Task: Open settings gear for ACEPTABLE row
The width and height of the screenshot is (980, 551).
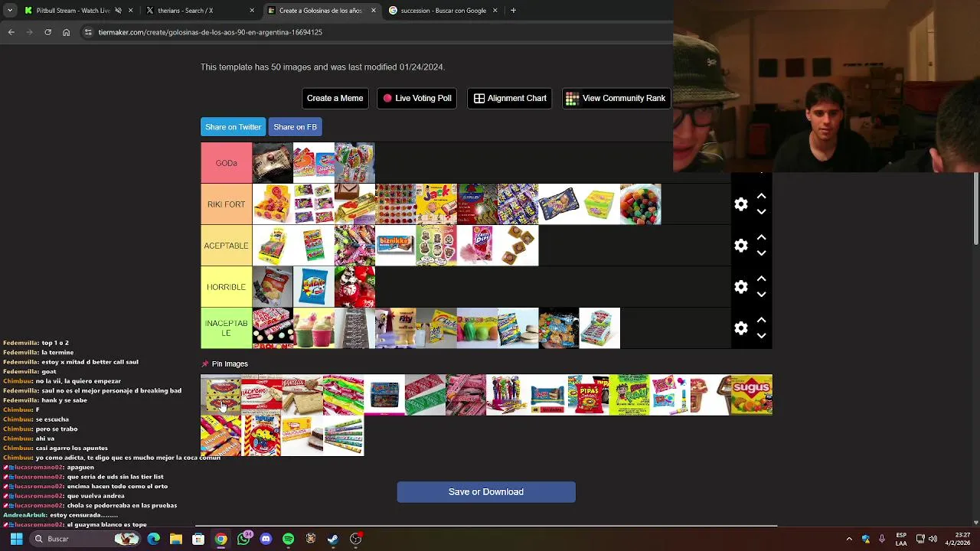Action: [x=740, y=246]
